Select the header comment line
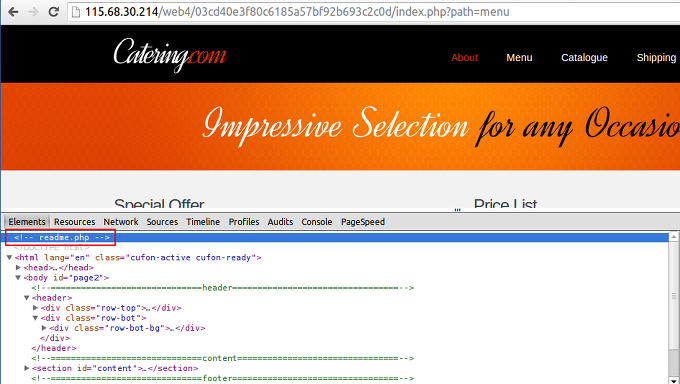 coord(222,288)
